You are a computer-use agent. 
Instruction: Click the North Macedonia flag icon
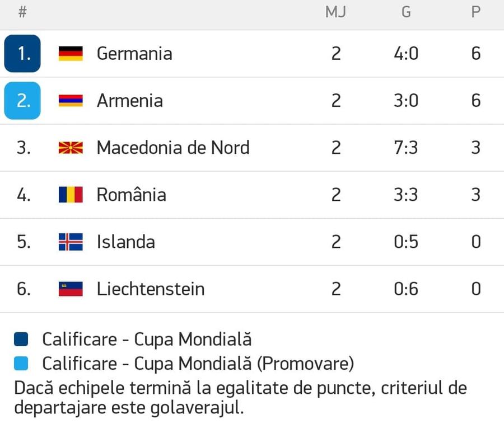[x=71, y=148]
